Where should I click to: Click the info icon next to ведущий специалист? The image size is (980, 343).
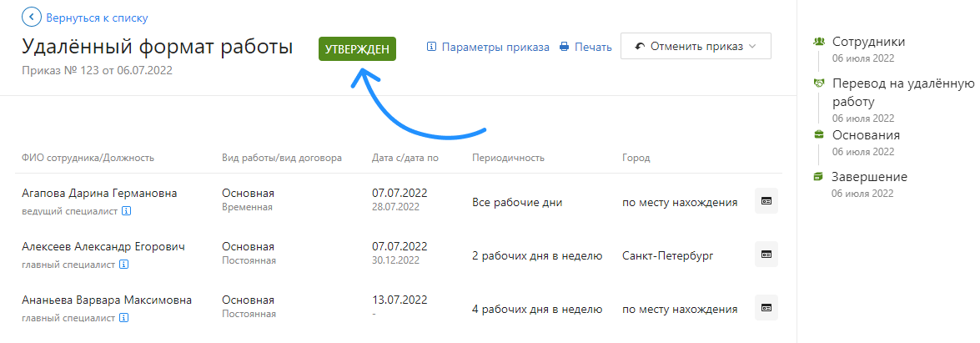click(x=126, y=211)
